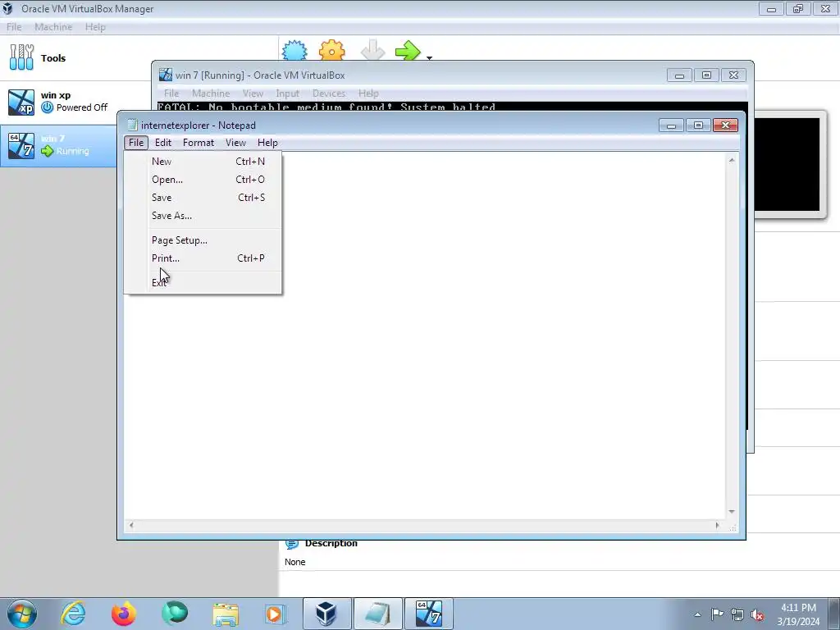
Task: Close the internetexplorer Notepad window
Action: (725, 126)
